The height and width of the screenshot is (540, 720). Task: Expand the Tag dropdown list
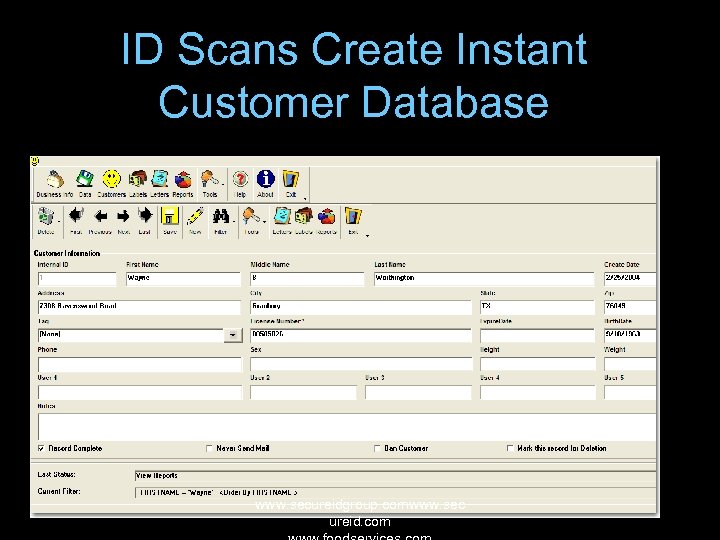pyautogui.click(x=233, y=335)
